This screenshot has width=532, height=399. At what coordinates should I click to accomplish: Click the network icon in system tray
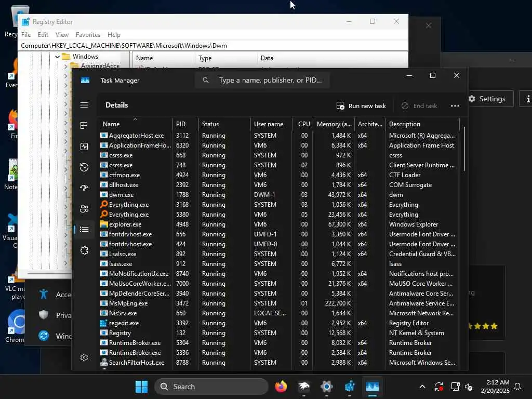[x=455, y=387]
